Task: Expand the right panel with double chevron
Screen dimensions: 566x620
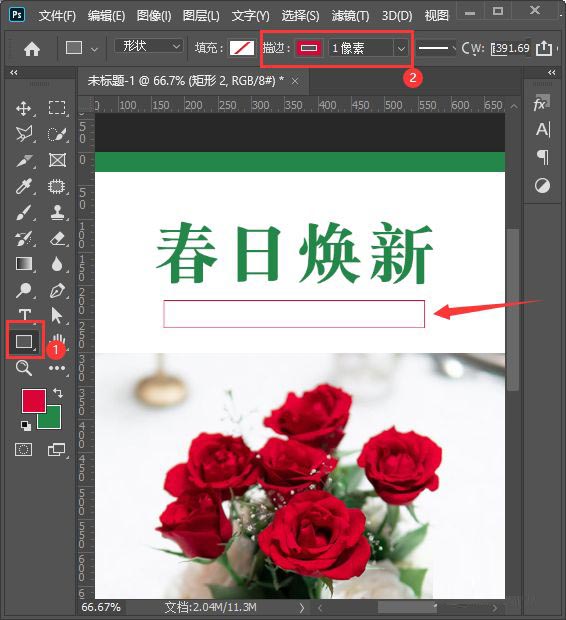Action: coord(552,72)
